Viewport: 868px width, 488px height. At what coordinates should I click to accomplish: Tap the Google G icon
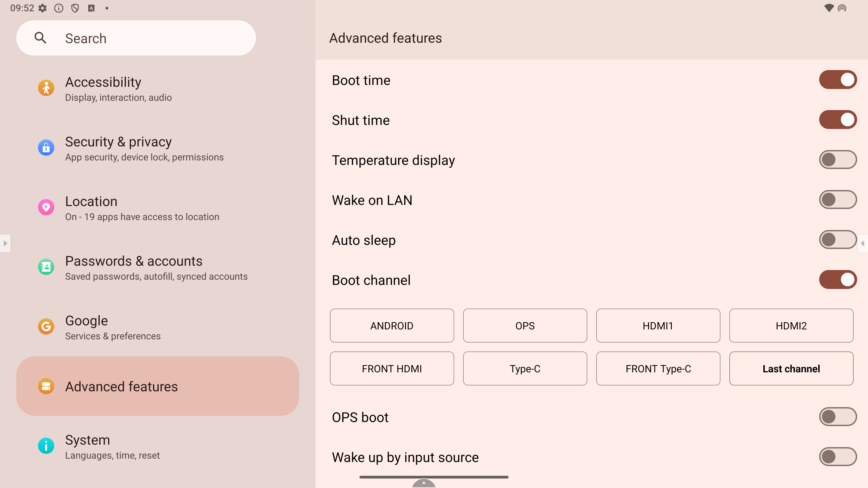(46, 326)
